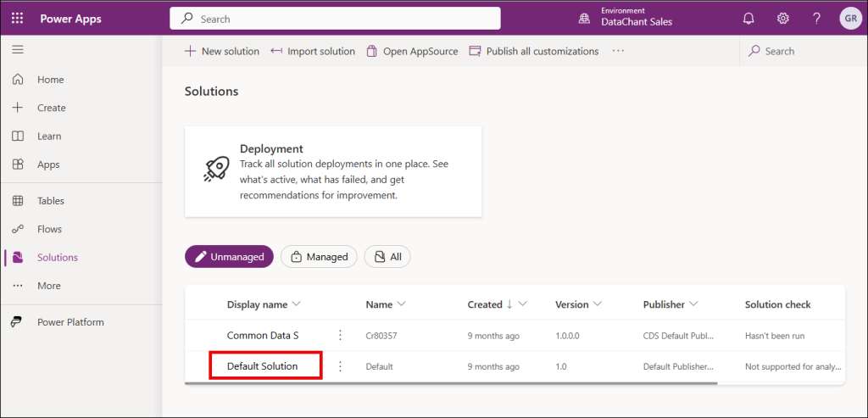Click the help question mark icon
This screenshot has width=868, height=418.
point(816,19)
